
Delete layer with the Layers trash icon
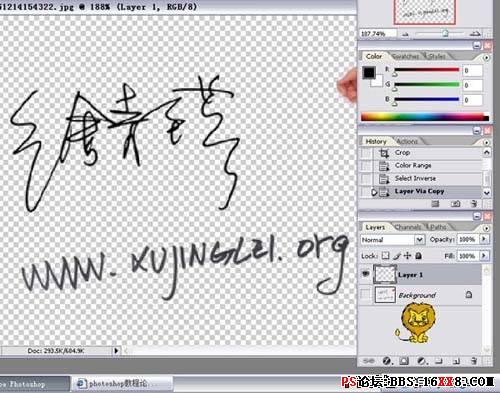click(x=474, y=361)
